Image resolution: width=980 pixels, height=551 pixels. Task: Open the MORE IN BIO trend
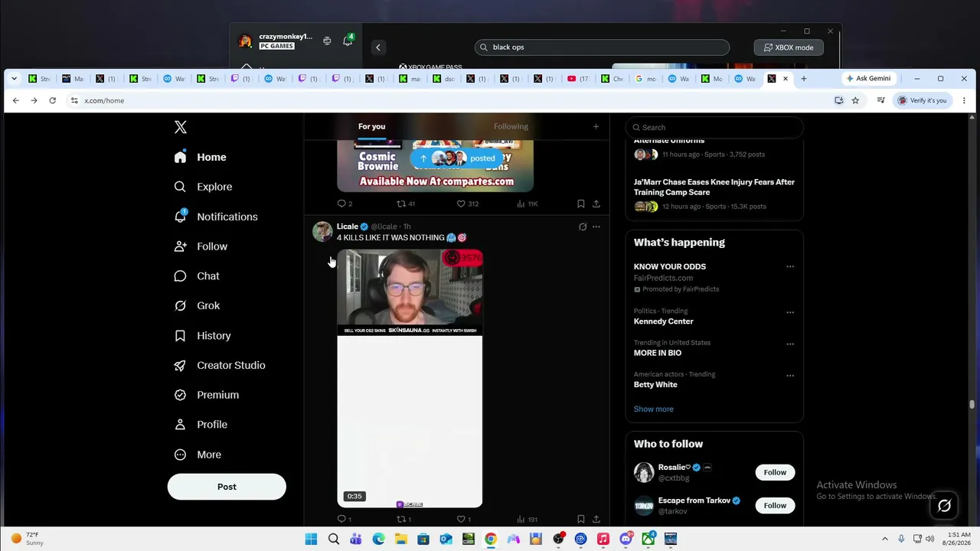(x=658, y=353)
